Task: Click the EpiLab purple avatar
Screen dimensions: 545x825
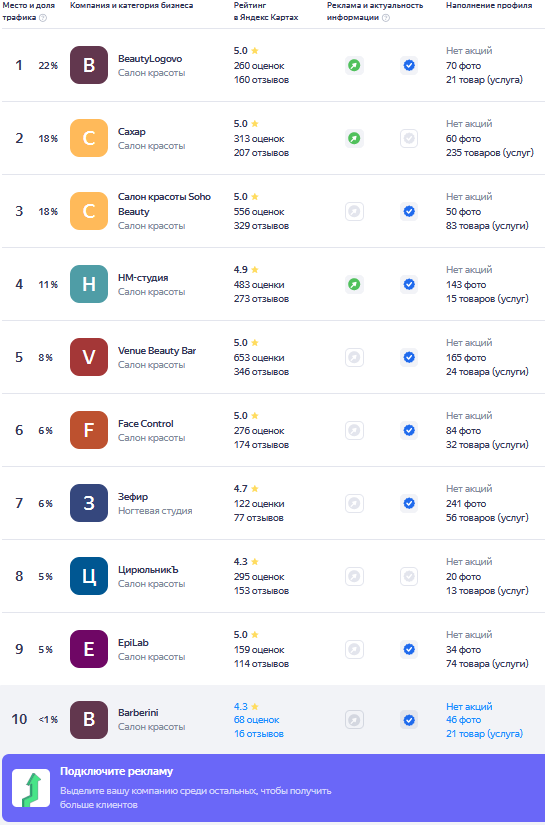Action: [x=89, y=649]
